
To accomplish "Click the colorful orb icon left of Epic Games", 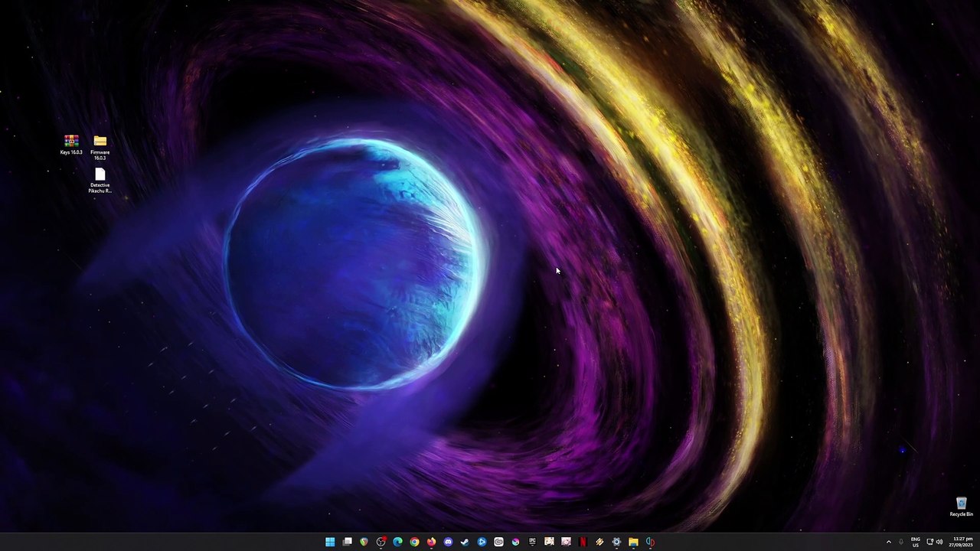I will click(x=515, y=542).
